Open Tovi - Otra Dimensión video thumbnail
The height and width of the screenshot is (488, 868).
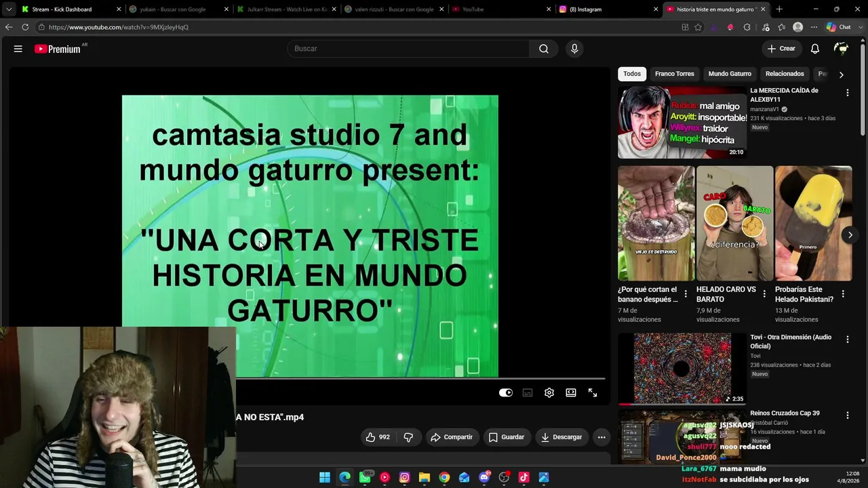point(682,369)
